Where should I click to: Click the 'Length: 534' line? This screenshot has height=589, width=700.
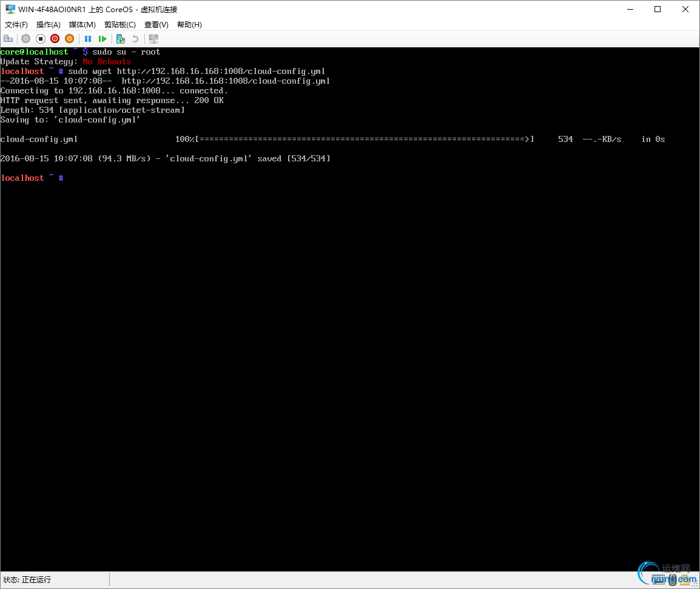92,110
